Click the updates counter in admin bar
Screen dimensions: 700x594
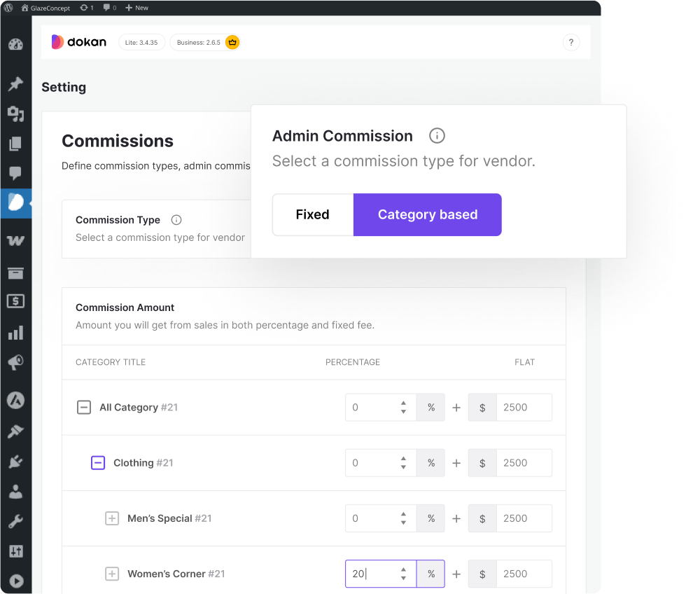[87, 8]
